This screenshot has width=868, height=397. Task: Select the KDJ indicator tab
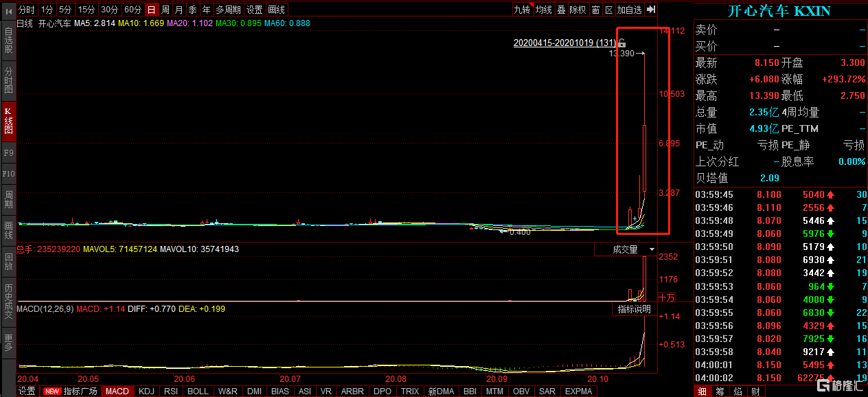[146, 391]
